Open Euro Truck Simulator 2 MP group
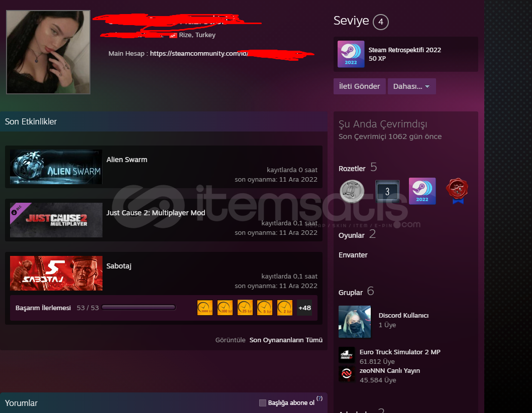The height and width of the screenshot is (413, 532). (x=400, y=352)
